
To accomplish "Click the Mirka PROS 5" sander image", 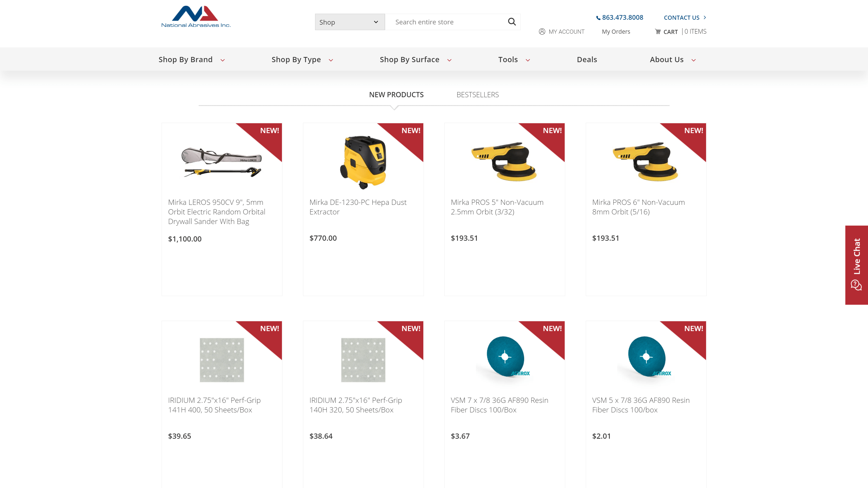I will 504,162.
